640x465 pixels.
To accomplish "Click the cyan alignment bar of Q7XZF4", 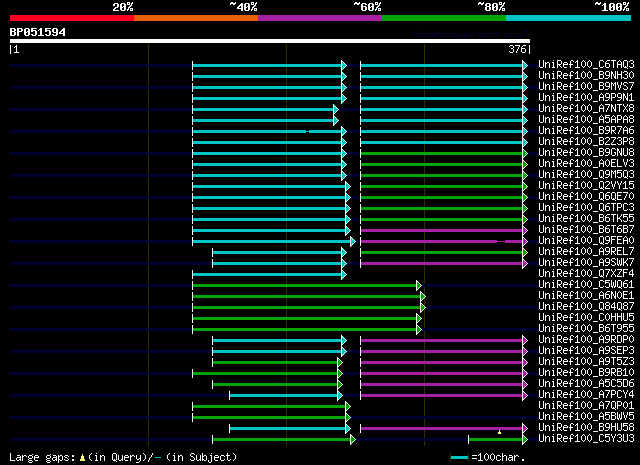I will 269,274.
